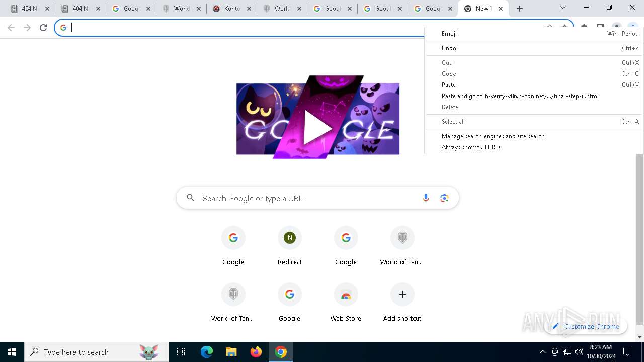Expand the tab search chevron
The width and height of the screenshot is (644, 362).
[x=563, y=8]
